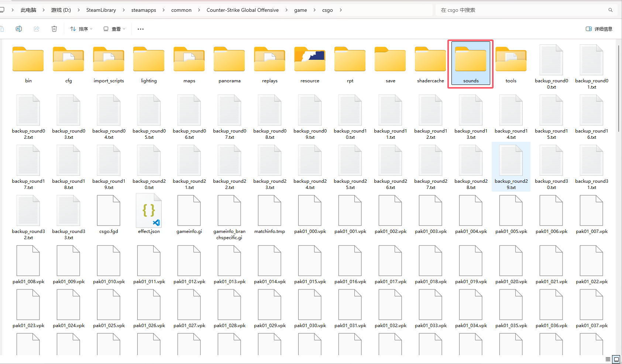Screen dimensions: 622x364
Task: Open the view (查看) dropdown
Action: pos(114,29)
